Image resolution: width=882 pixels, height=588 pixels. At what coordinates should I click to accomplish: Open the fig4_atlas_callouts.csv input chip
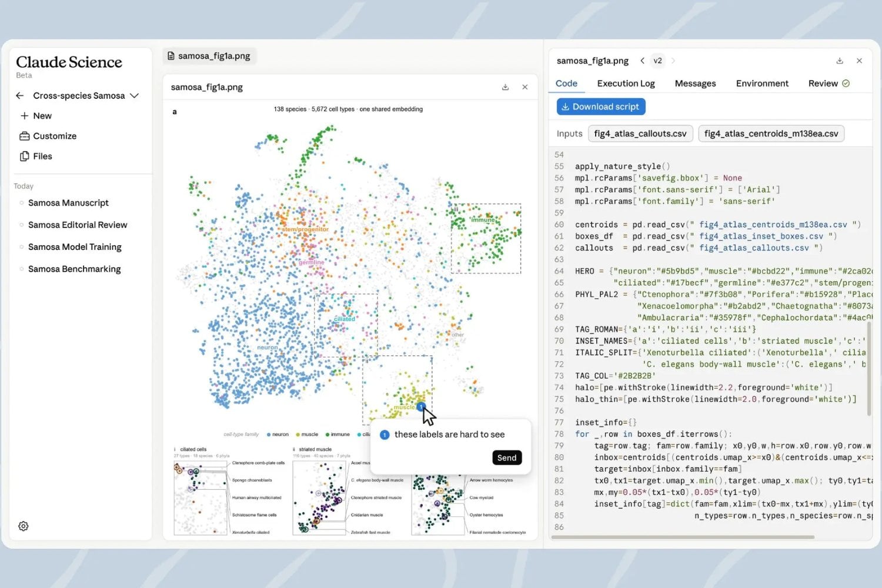point(640,133)
